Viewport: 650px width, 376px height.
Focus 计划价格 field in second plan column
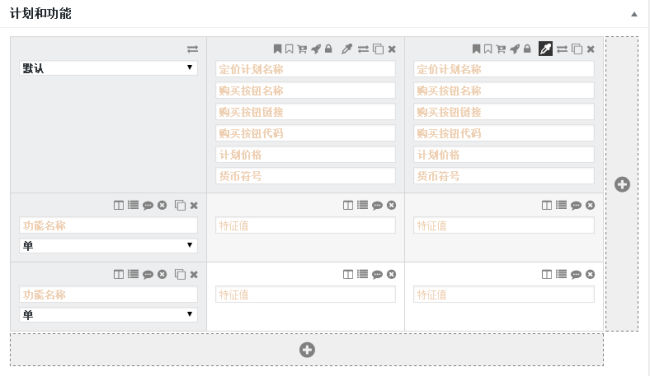[504, 155]
